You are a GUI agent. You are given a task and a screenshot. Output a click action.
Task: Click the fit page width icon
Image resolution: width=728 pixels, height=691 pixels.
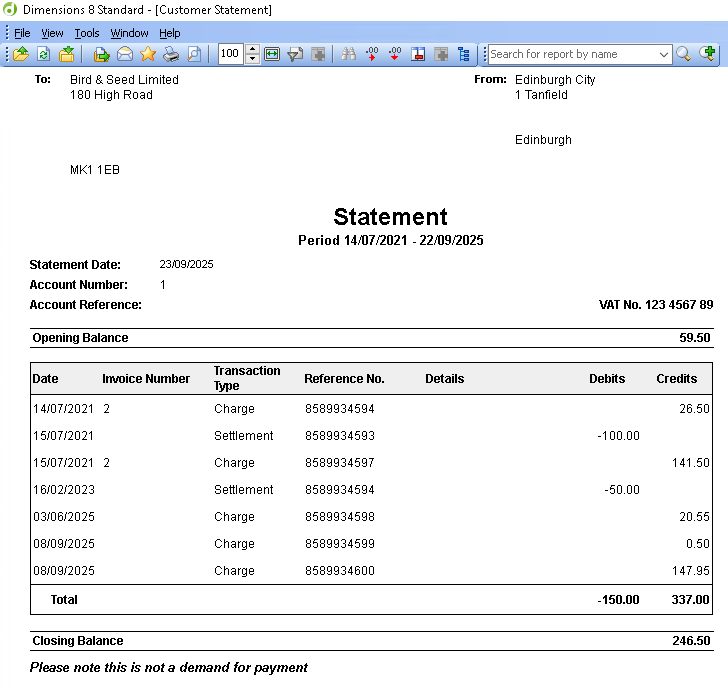point(272,54)
